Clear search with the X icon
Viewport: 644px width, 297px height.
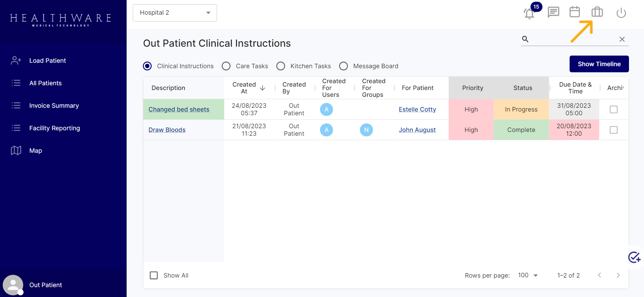coord(622,39)
